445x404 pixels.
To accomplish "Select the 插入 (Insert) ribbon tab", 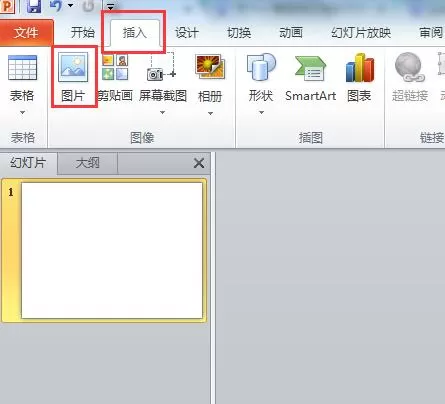I will coord(134,33).
